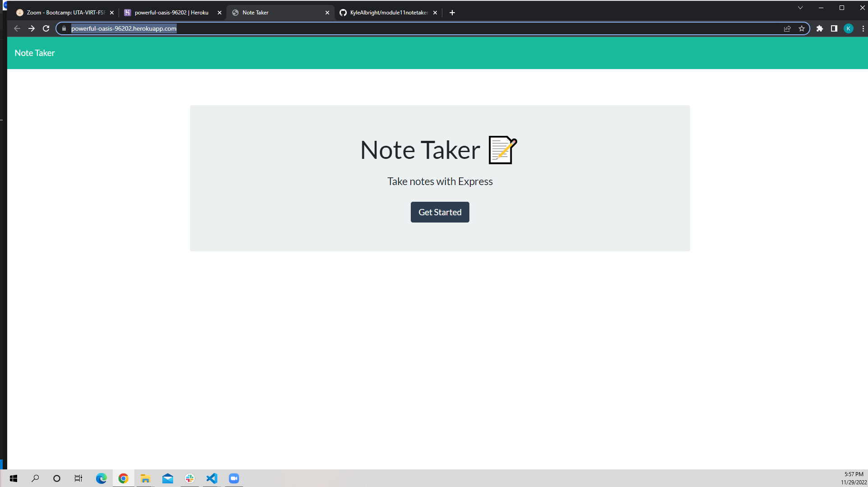This screenshot has width=868, height=487.
Task: Open the tab search chevron dropdown
Action: coord(800,8)
